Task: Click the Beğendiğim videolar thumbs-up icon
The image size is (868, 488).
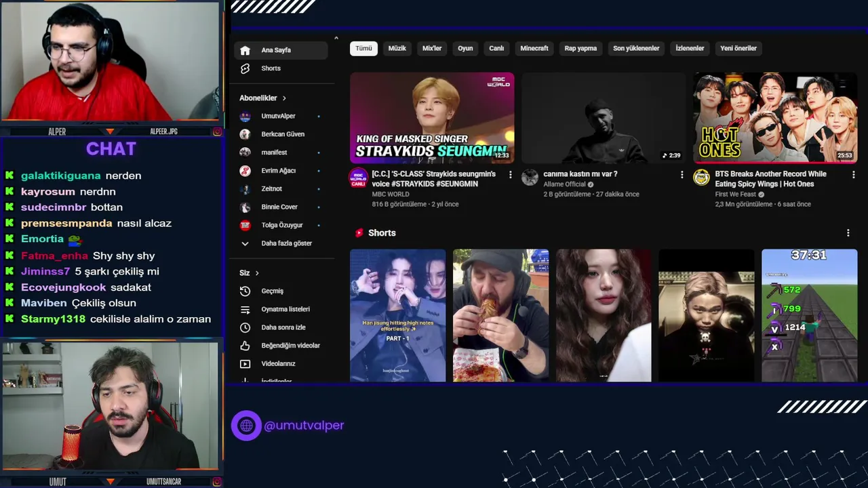Action: tap(245, 346)
